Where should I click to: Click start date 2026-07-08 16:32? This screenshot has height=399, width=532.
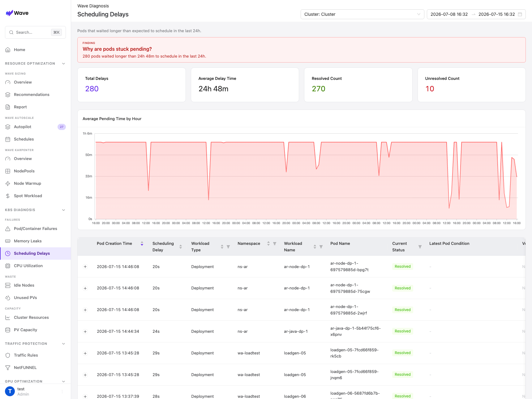(x=449, y=14)
